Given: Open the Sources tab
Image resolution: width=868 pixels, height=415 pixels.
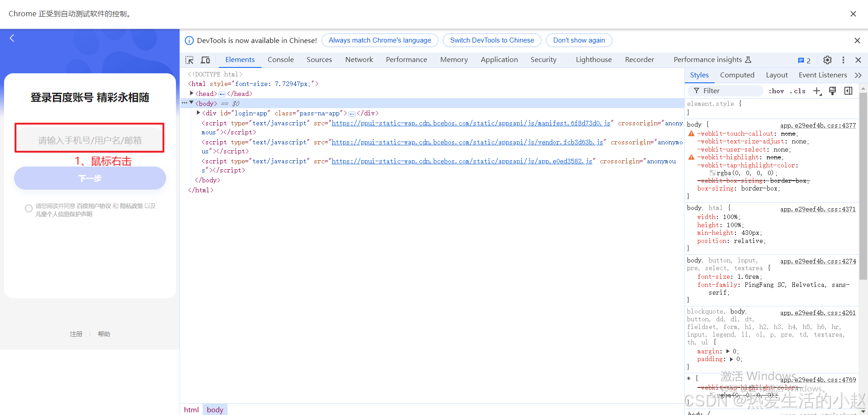Looking at the screenshot, I should (x=319, y=60).
